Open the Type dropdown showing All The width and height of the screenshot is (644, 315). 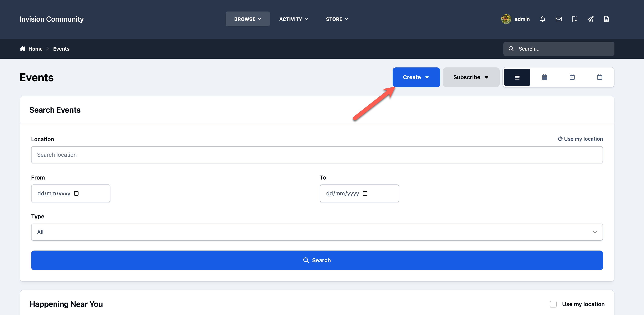coord(317,232)
